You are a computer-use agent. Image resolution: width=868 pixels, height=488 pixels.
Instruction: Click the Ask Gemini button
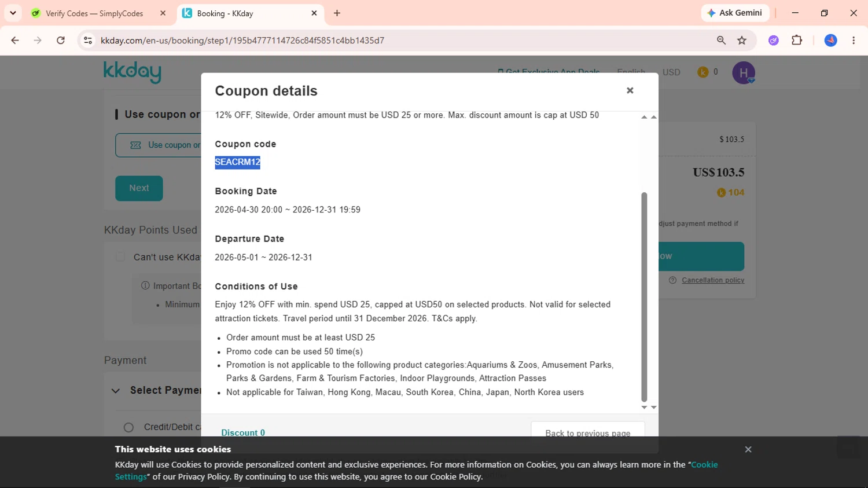click(x=735, y=13)
